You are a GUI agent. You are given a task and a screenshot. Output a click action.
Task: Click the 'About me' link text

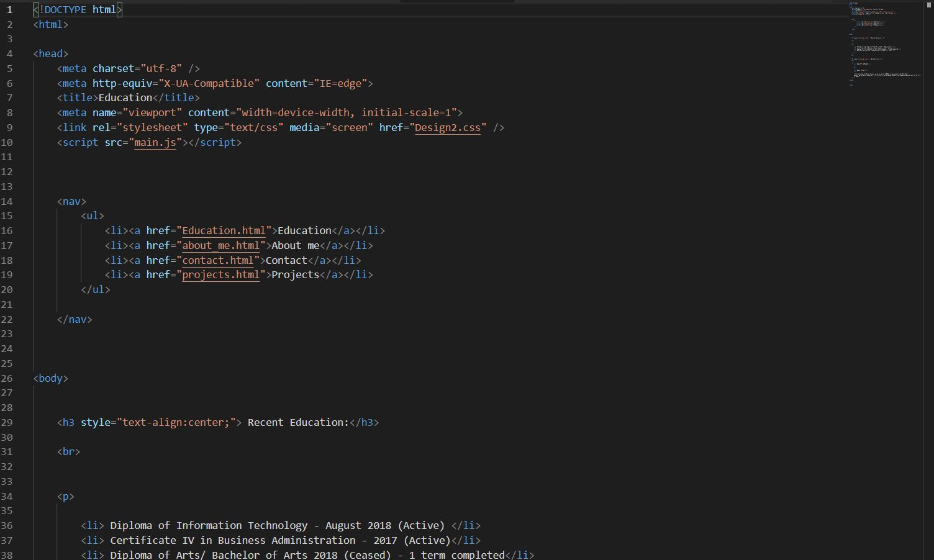tap(296, 246)
